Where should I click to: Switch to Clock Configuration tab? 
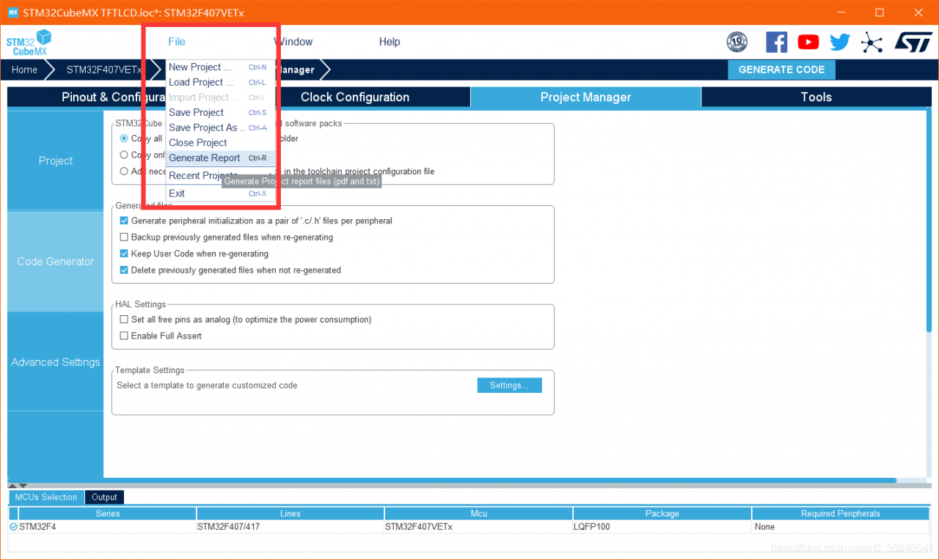[x=355, y=97]
